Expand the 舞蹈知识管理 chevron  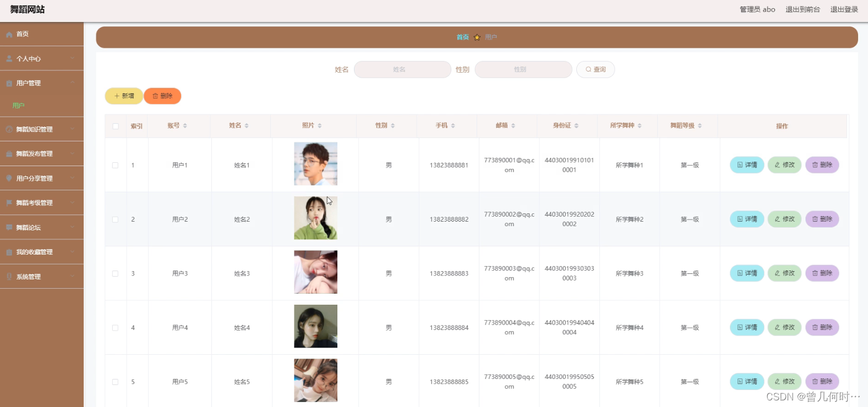coord(73,129)
